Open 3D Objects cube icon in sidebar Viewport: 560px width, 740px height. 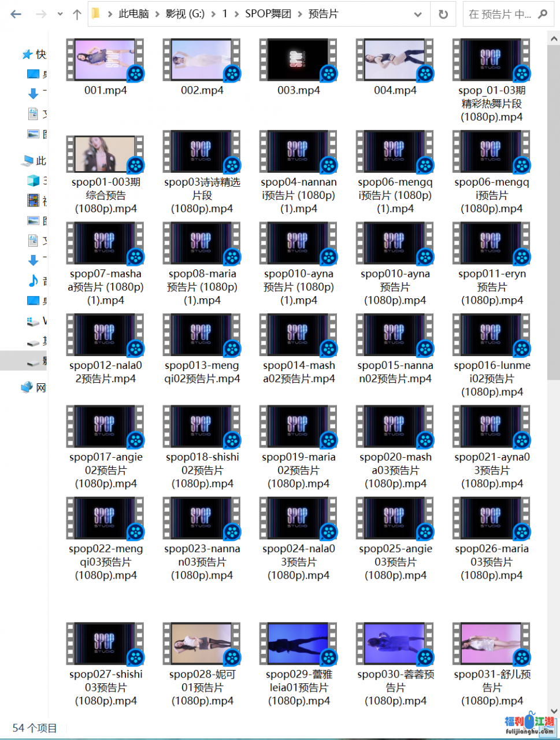[34, 180]
